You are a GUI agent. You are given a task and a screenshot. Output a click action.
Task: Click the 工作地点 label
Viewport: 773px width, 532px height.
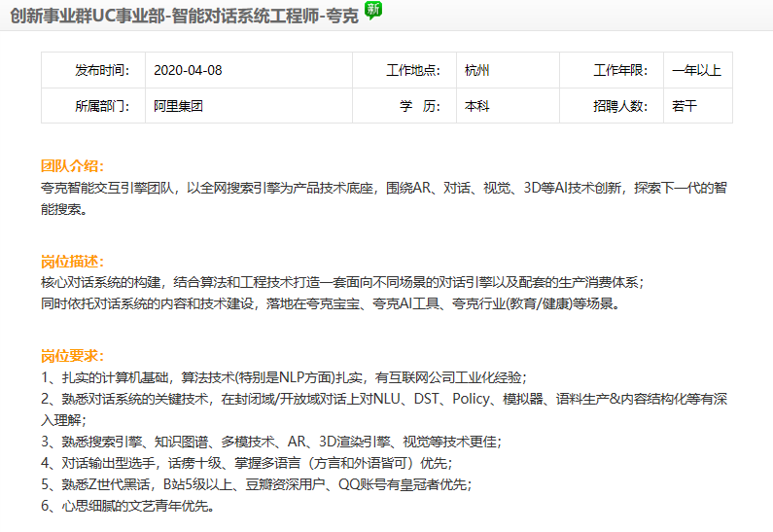pyautogui.click(x=413, y=70)
